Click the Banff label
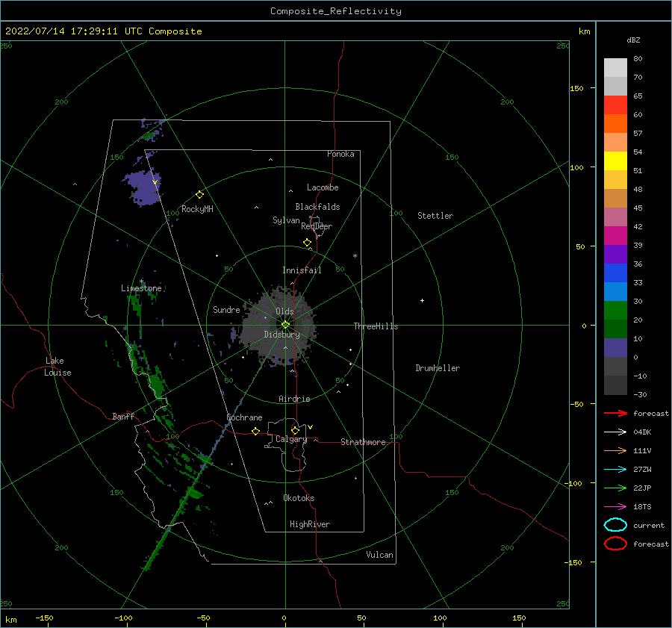Screen dimensions: 672x628 pos(123,417)
